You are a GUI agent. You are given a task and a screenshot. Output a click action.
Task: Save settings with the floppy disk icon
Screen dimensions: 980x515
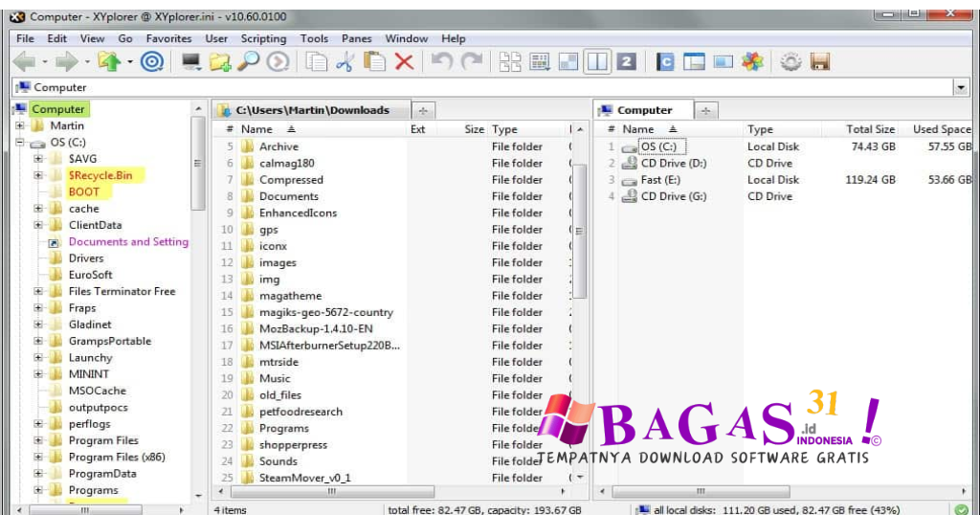[820, 62]
